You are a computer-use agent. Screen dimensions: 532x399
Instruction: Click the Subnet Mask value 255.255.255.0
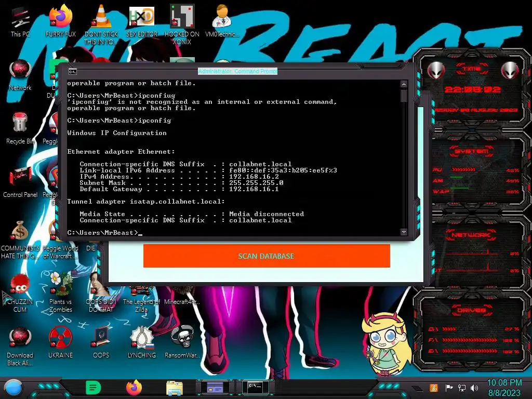(x=256, y=182)
